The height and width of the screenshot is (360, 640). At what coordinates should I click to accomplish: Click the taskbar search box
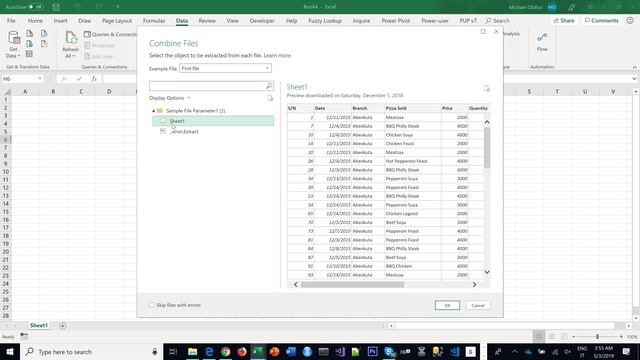coord(91,351)
